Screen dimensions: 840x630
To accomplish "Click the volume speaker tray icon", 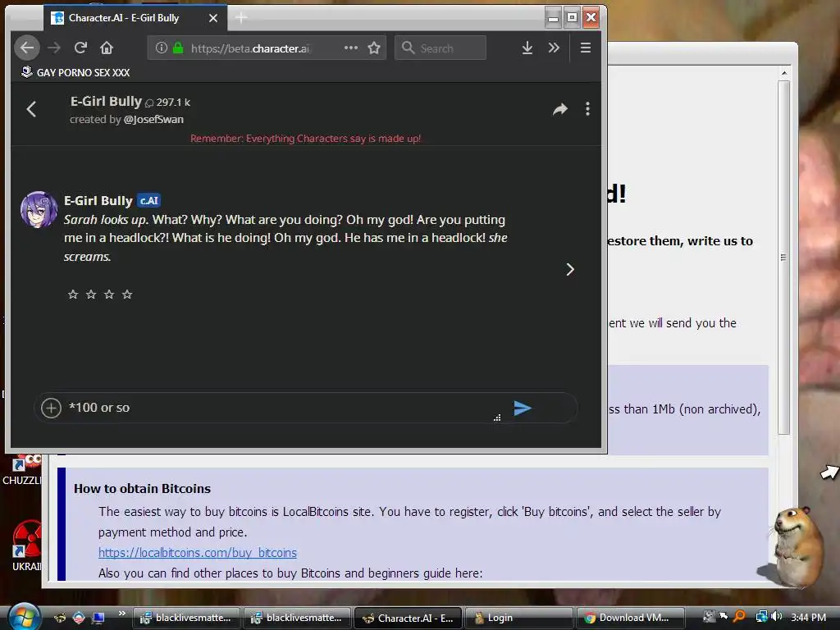I will pyautogui.click(x=777, y=617).
